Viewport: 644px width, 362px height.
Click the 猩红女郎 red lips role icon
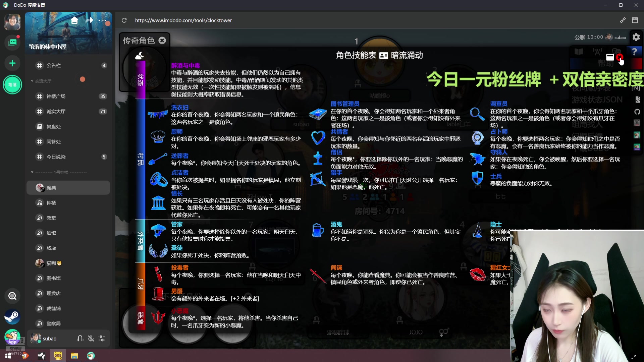click(x=478, y=274)
